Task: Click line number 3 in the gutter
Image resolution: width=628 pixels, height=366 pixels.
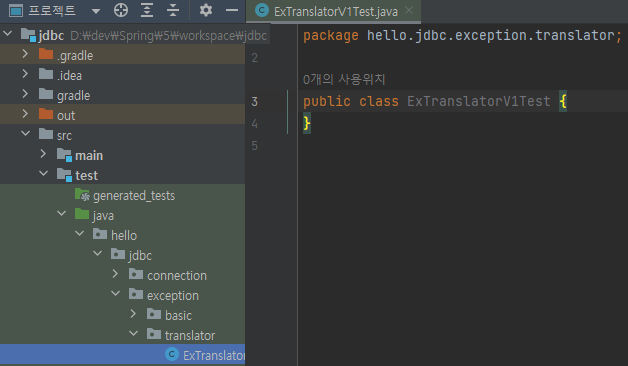Action: (255, 102)
